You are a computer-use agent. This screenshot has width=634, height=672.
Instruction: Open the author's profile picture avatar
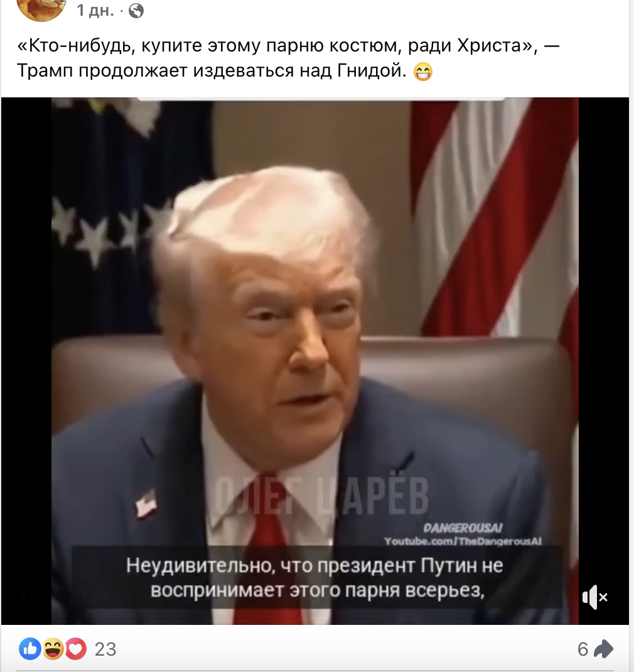tap(41, 9)
